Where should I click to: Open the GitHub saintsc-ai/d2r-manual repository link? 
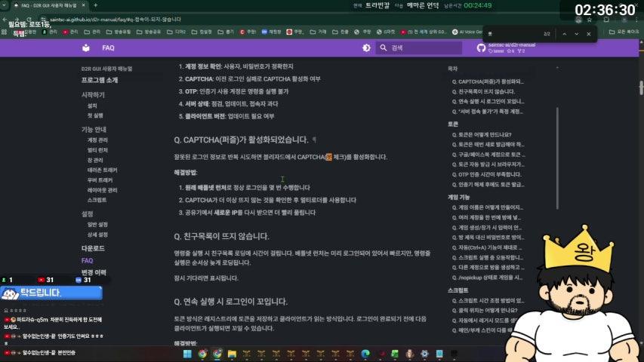click(506, 48)
